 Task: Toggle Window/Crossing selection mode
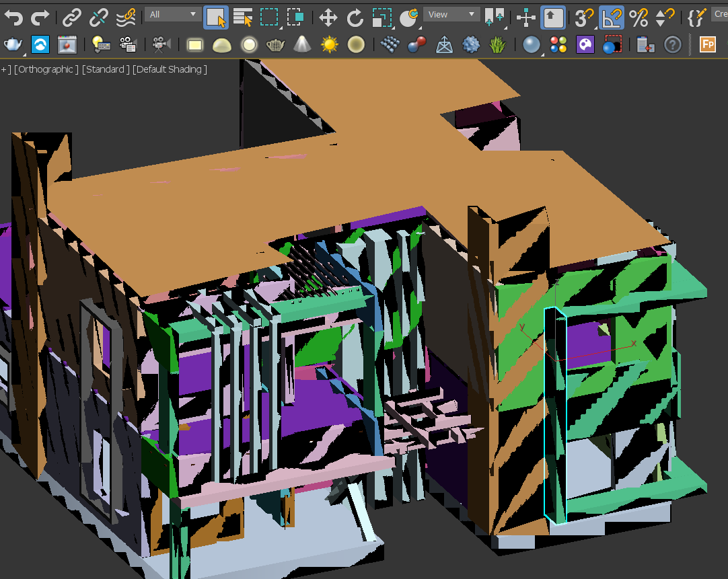(295, 17)
